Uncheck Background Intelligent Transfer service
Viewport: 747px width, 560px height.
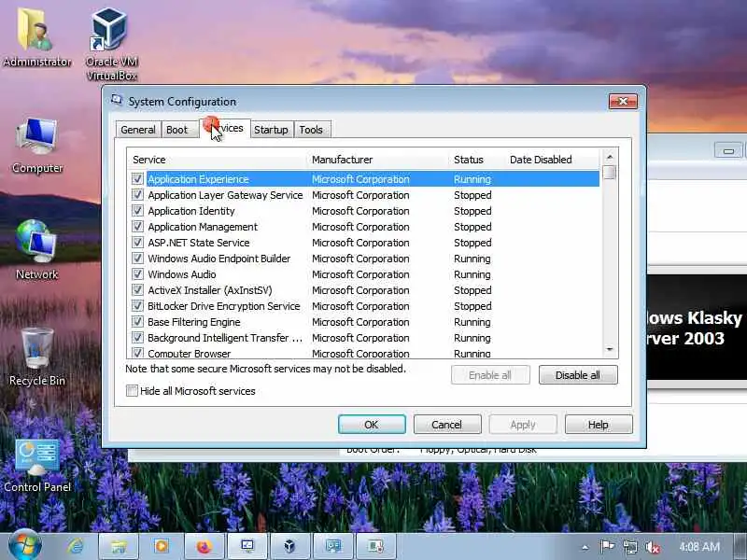point(137,338)
